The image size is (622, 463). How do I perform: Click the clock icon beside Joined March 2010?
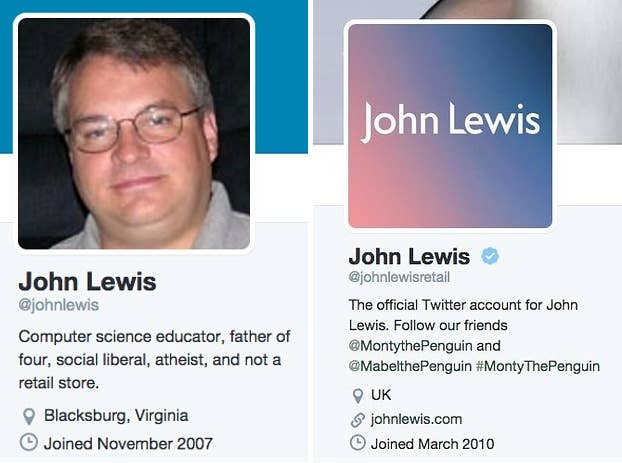click(358, 443)
